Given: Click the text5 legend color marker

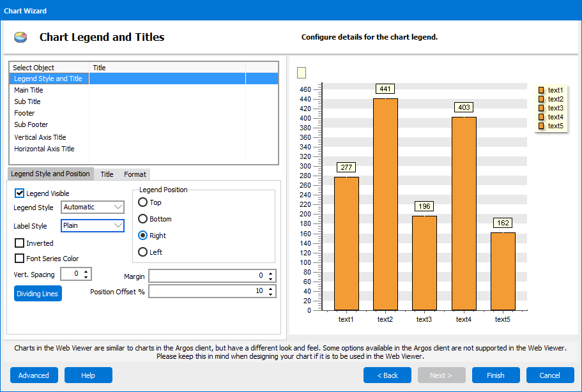Looking at the screenshot, I should pos(540,126).
